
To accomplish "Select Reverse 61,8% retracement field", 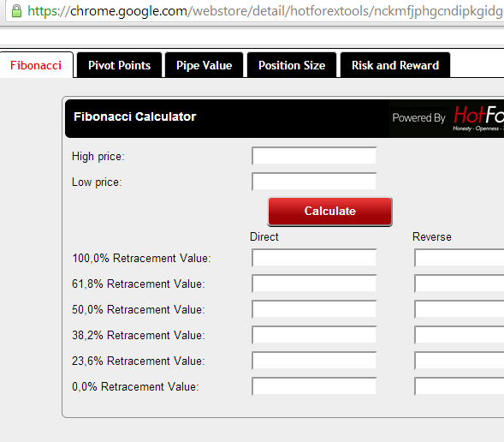I will (x=459, y=283).
